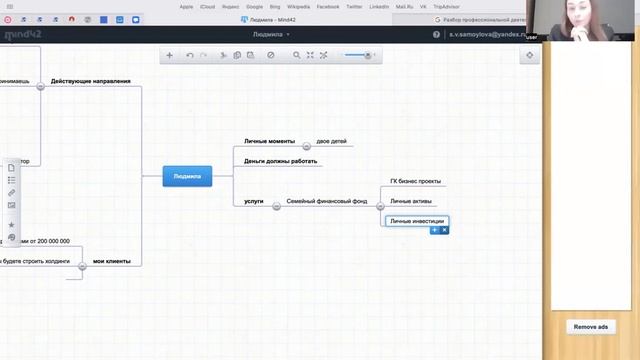Click the blue X button under Личные инвестиции
The height and width of the screenshot is (360, 640).
click(444, 230)
